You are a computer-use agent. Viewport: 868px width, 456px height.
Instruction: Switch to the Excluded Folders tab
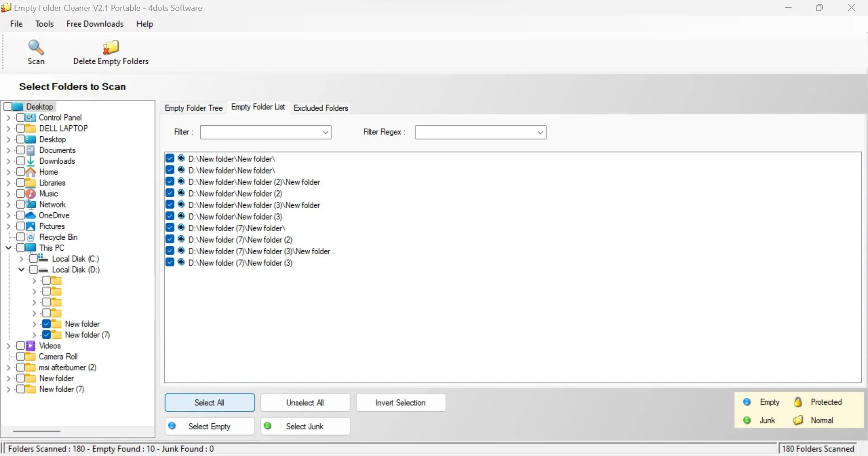[x=321, y=108]
